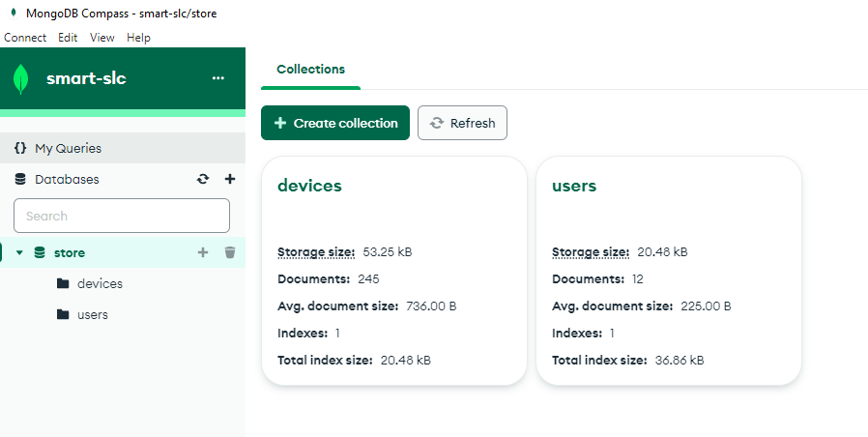Click Indexes label on users card
Image resolution: width=868 pixels, height=437 pixels.
[577, 333]
